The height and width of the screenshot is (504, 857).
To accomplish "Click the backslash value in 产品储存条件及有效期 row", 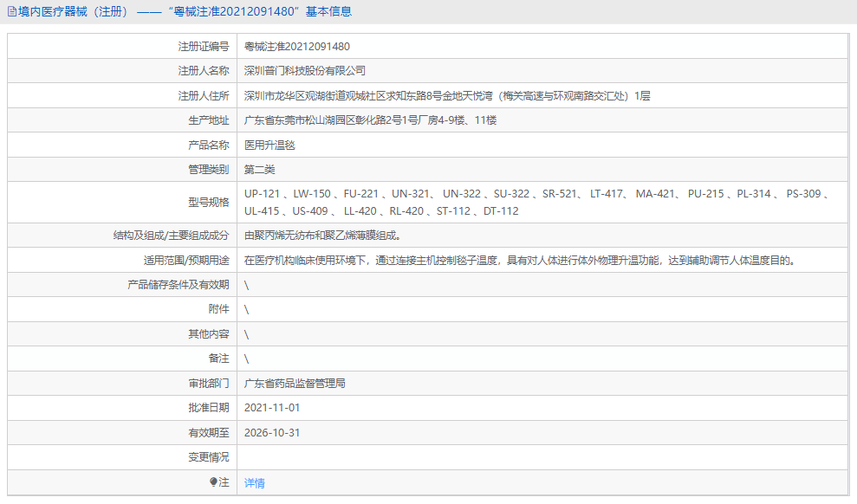I will [x=246, y=285].
